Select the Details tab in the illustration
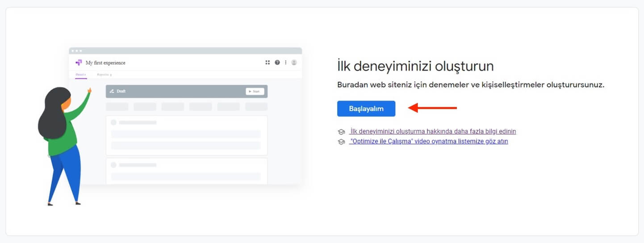 click(81, 75)
